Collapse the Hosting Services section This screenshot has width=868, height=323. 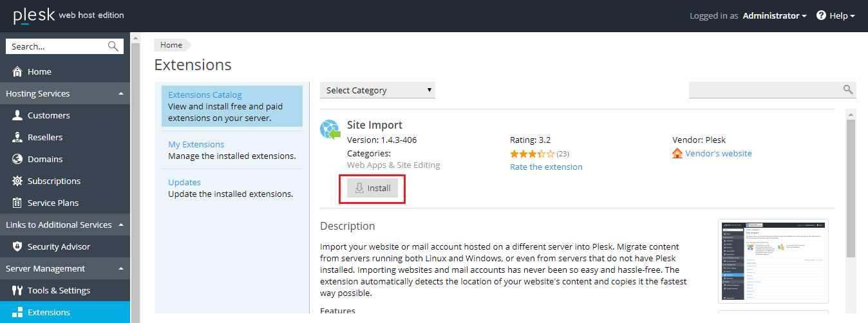pos(121,94)
